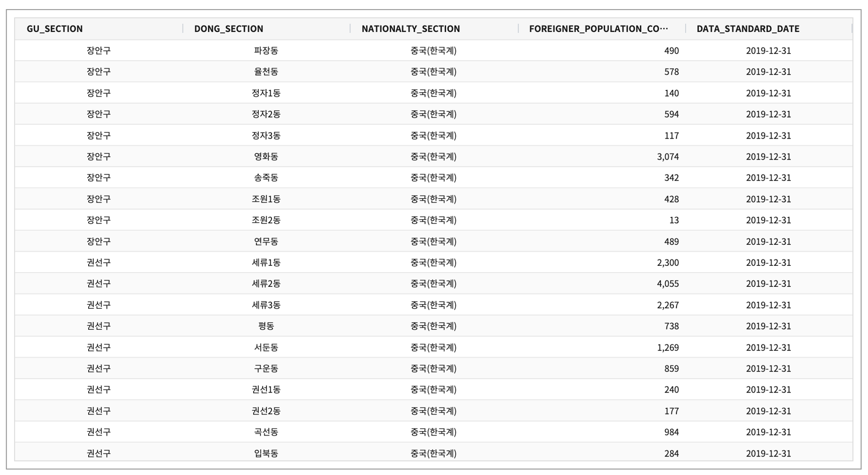The width and height of the screenshot is (868, 475).
Task: Select the 파장동 cell
Action: 266,50
